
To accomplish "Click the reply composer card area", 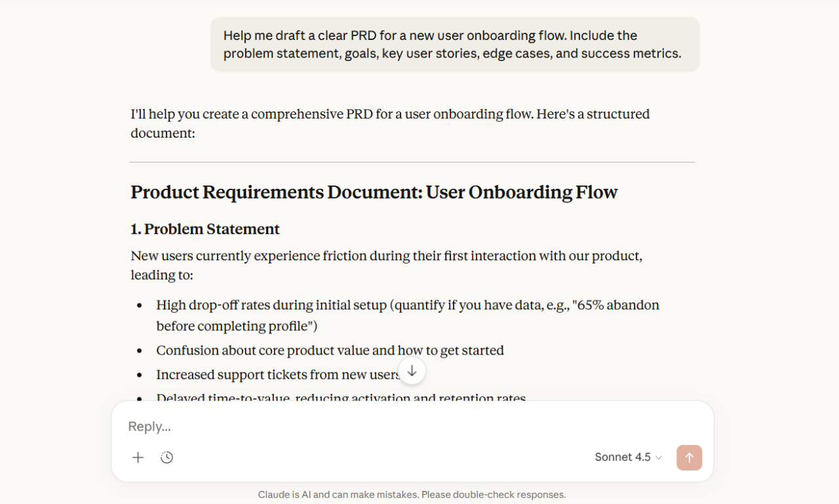I will point(412,441).
